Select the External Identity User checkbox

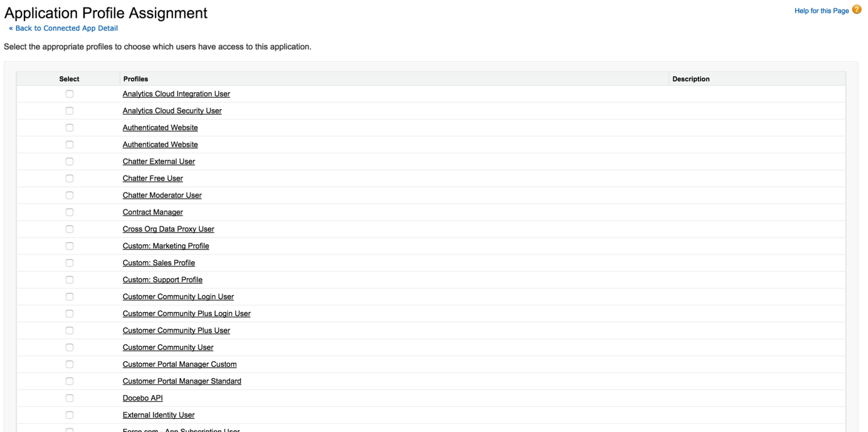point(70,415)
